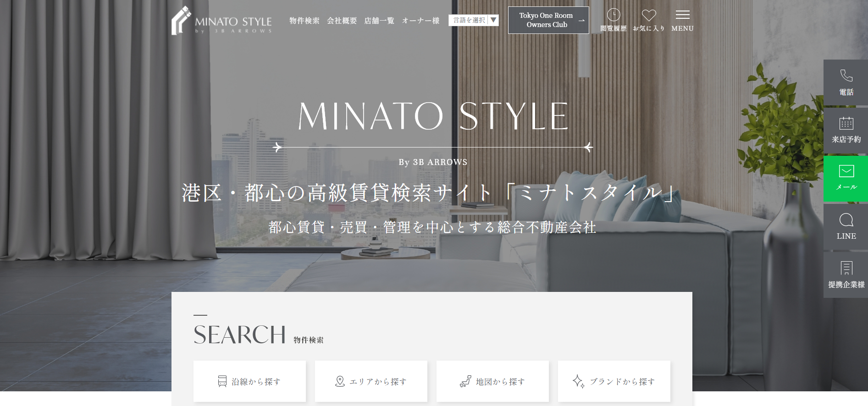The width and height of the screenshot is (868, 406).
Task: Select ブランドから探す search button
Action: pyautogui.click(x=614, y=381)
